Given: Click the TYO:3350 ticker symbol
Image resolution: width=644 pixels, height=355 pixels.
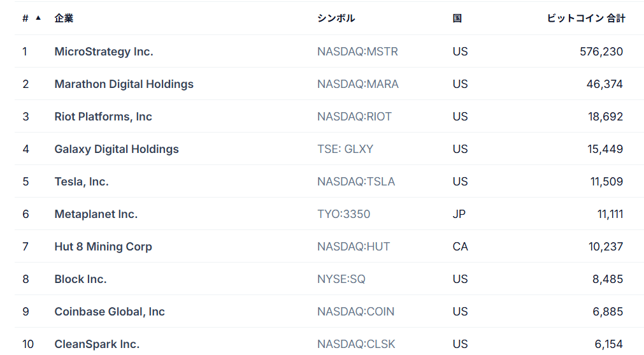Looking at the screenshot, I should point(343,214).
